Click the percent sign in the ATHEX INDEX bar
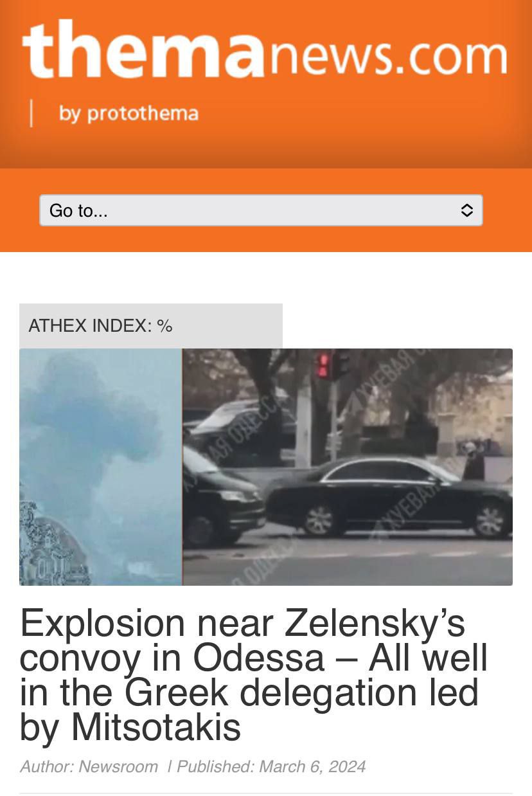Screen dimensions: 532x796 [164, 326]
